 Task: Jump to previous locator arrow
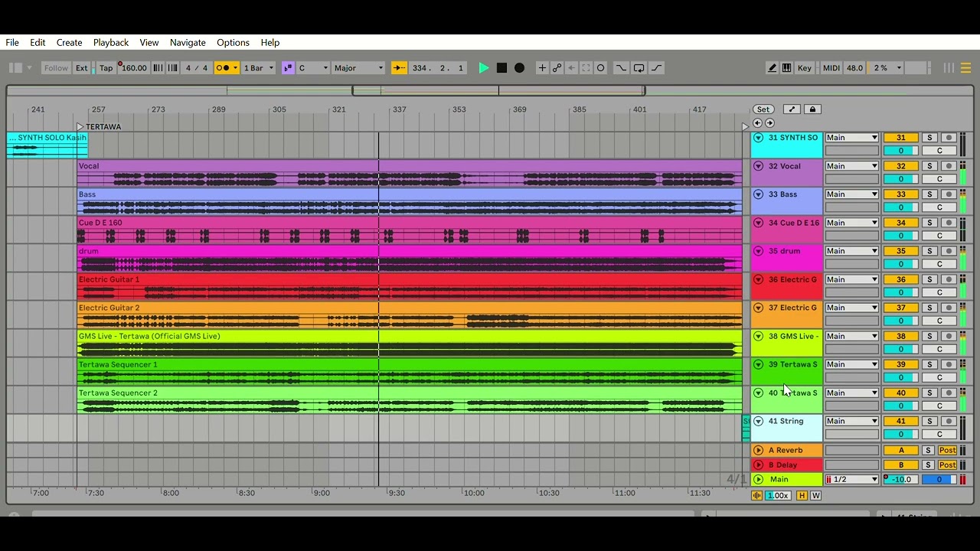757,123
